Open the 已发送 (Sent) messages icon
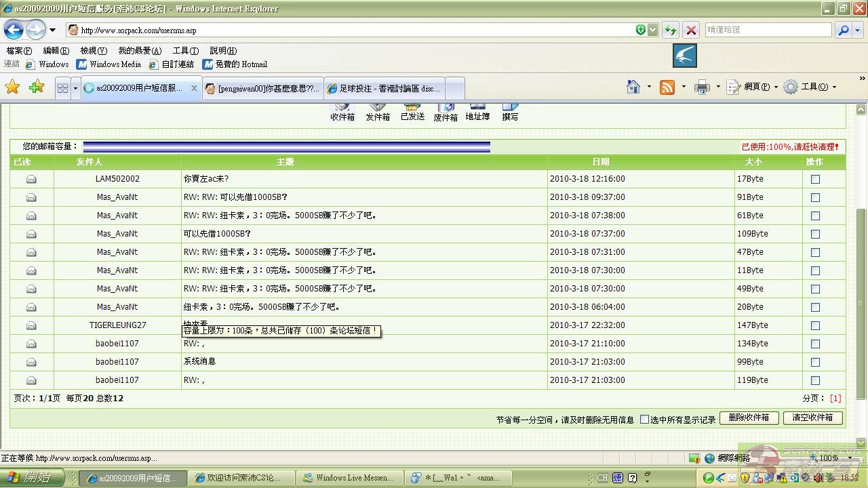This screenshot has width=868, height=488. 412,110
